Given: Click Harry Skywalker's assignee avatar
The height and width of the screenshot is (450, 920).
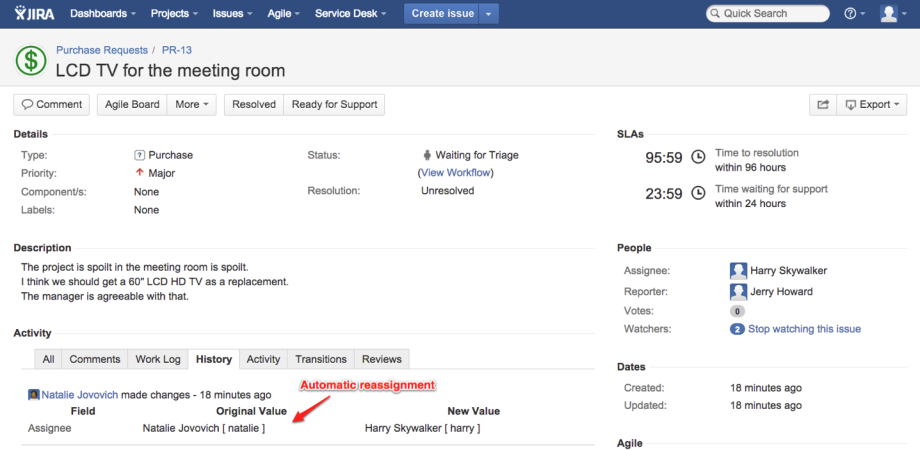Looking at the screenshot, I should click(x=738, y=271).
